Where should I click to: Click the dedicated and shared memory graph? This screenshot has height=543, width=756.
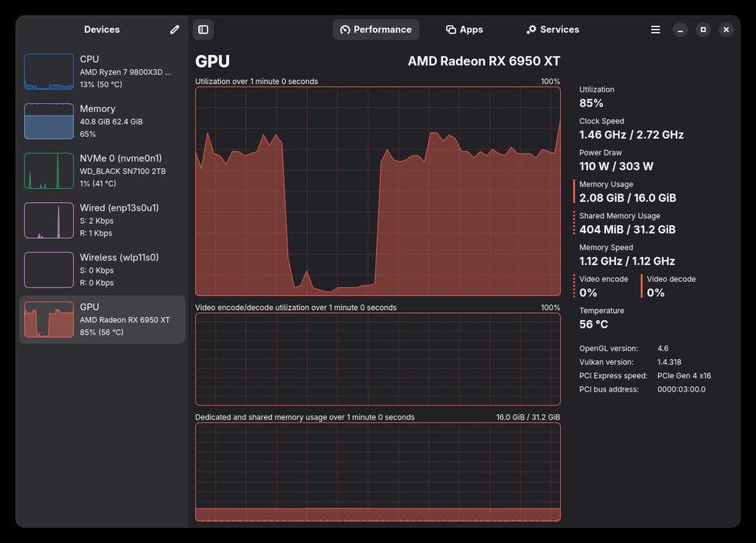(x=378, y=472)
